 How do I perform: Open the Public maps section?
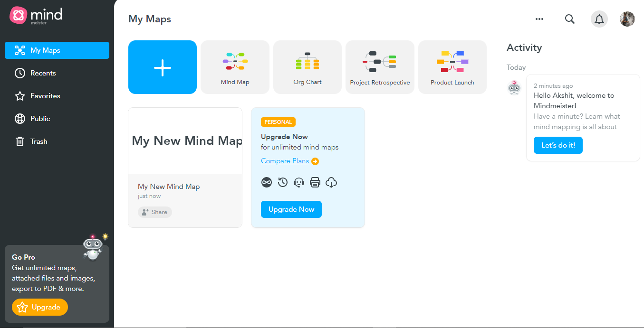tap(57, 119)
